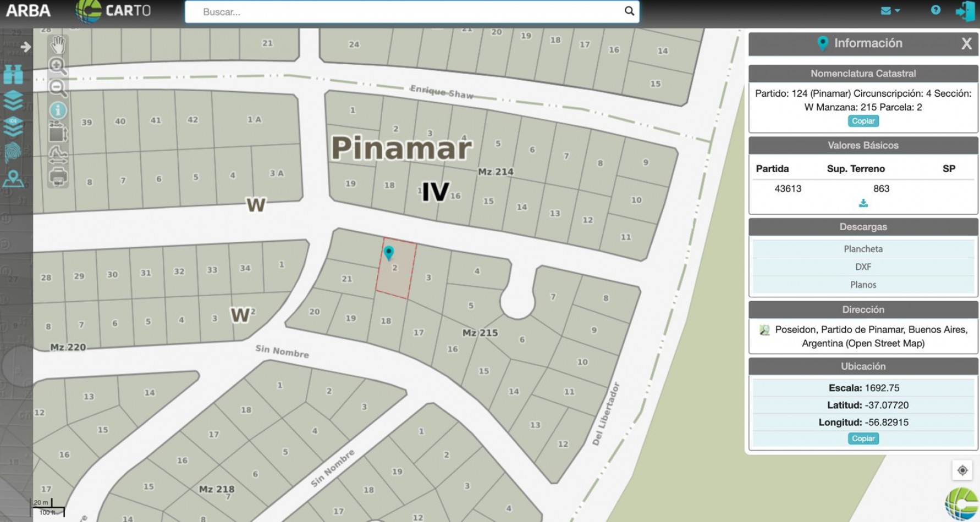
Task: Zoom in using the magnifier plus tool
Action: [58, 65]
